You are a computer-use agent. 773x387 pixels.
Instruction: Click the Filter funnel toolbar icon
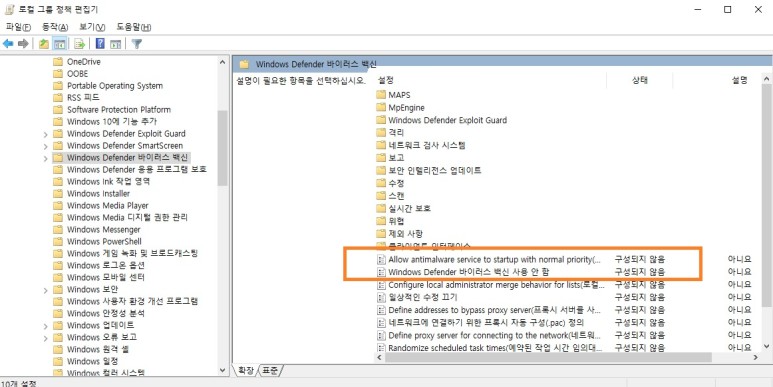(x=137, y=44)
